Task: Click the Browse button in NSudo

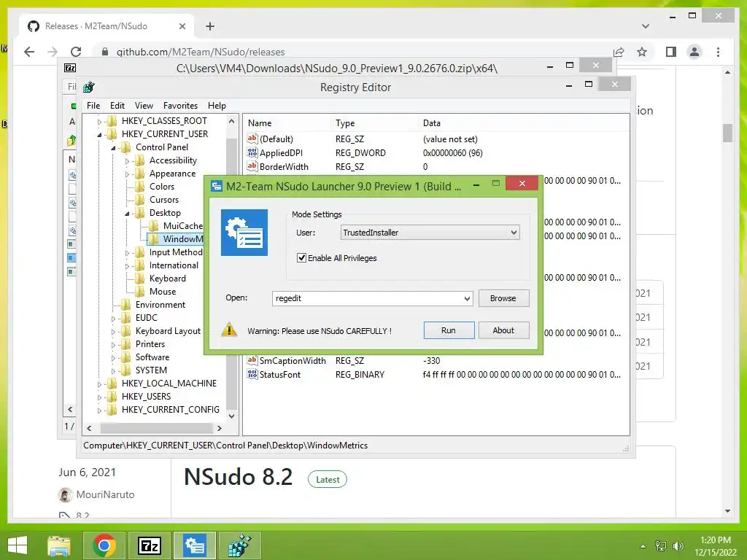Action: [503, 298]
